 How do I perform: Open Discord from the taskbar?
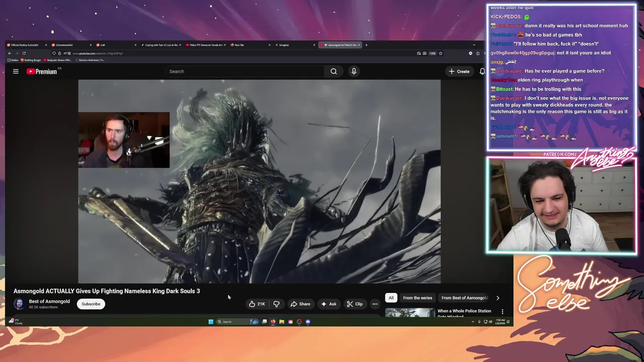pos(308,322)
